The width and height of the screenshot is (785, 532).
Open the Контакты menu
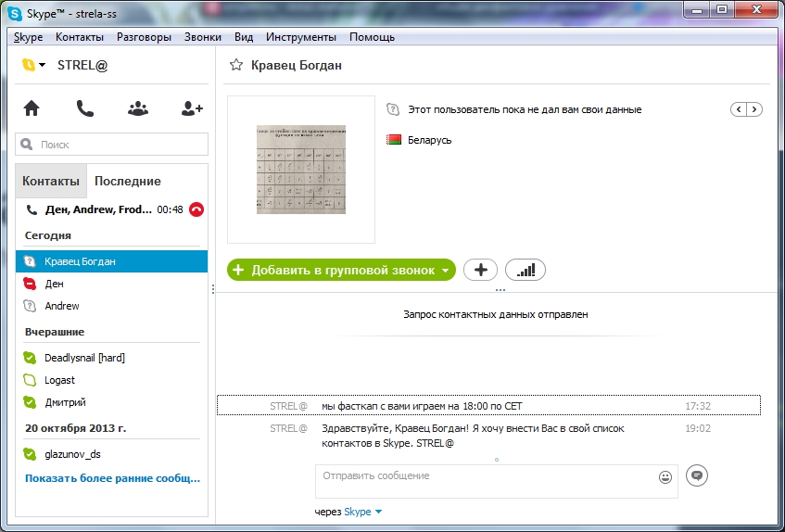80,37
